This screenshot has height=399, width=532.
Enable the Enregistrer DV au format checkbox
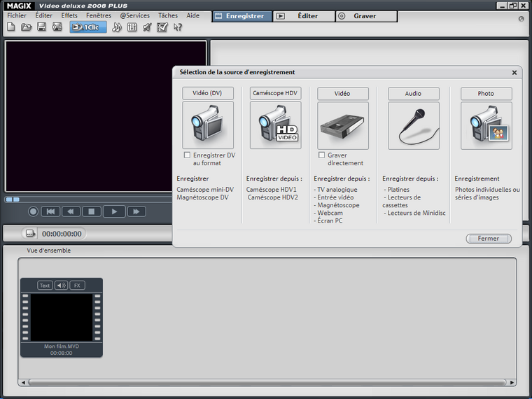[187, 155]
